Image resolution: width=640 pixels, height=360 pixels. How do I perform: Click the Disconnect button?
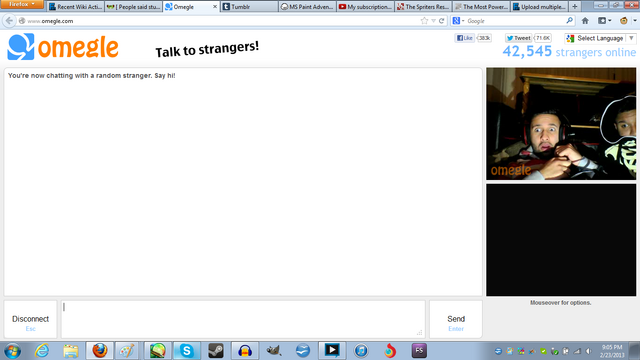pyautogui.click(x=31, y=320)
